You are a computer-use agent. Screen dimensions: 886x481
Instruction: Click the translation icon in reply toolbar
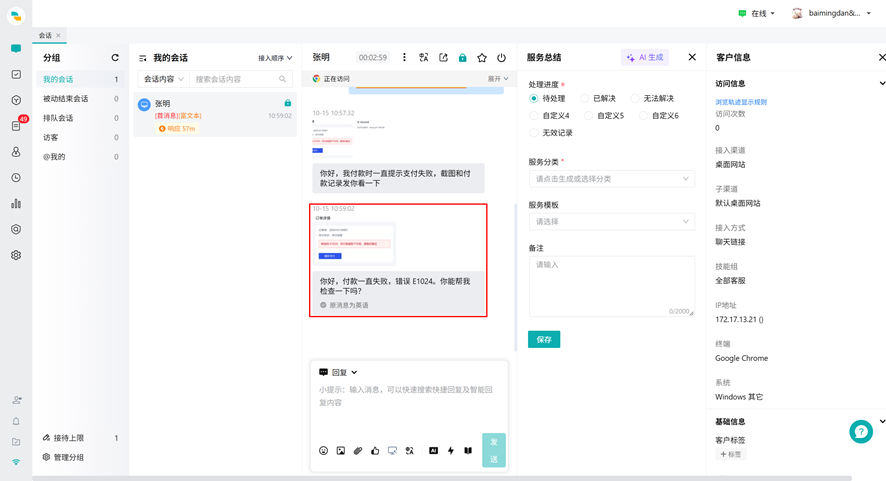410,450
